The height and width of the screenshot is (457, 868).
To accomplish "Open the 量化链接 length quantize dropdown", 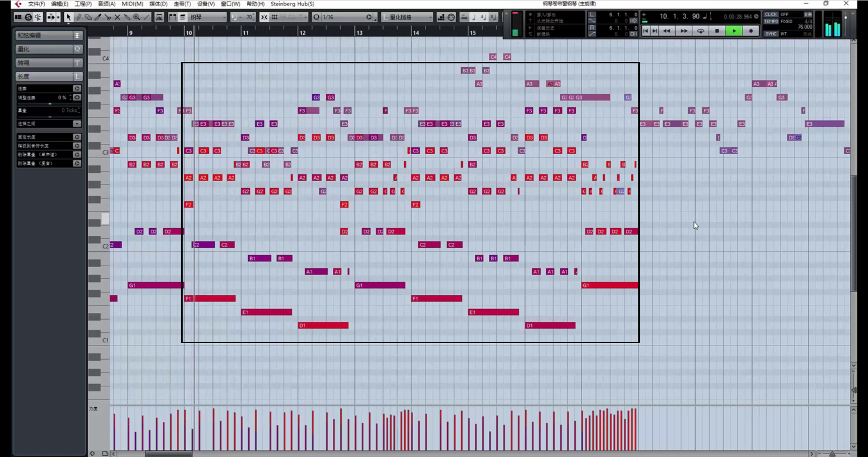I will pyautogui.click(x=407, y=17).
